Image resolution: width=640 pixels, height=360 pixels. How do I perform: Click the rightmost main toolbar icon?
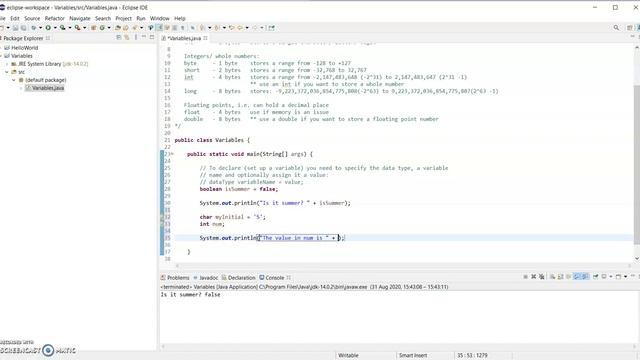[271, 28]
